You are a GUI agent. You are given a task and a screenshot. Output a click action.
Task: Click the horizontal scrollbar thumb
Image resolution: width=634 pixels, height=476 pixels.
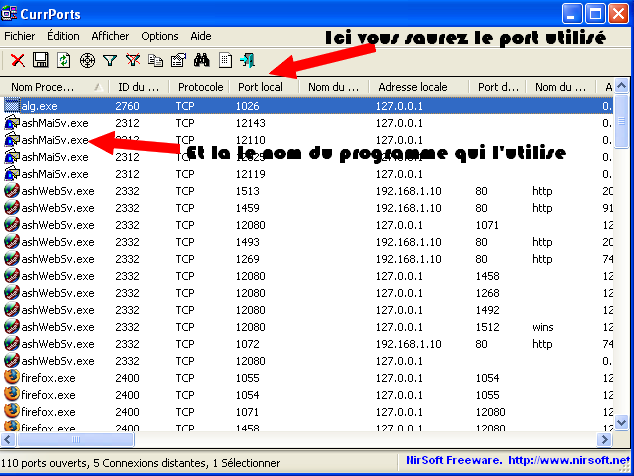point(76,439)
